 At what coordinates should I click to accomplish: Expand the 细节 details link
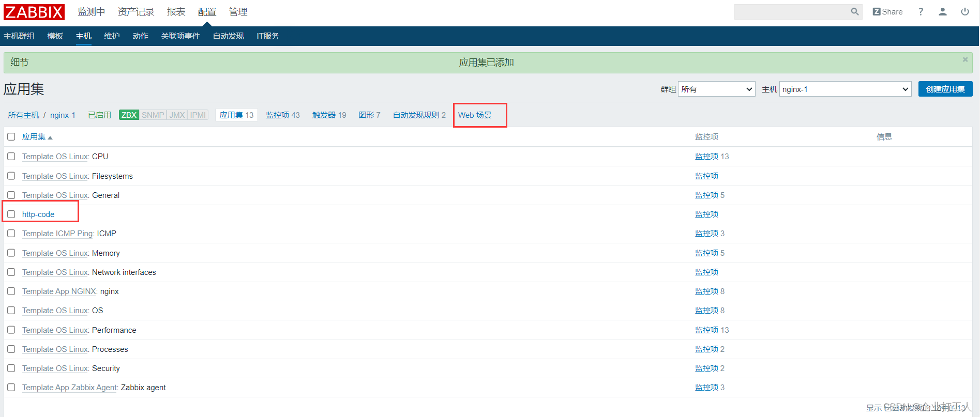point(20,63)
